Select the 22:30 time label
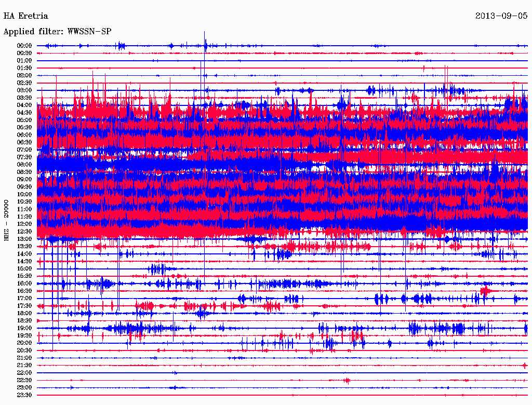The height and width of the screenshot is (405, 532). coord(24,380)
